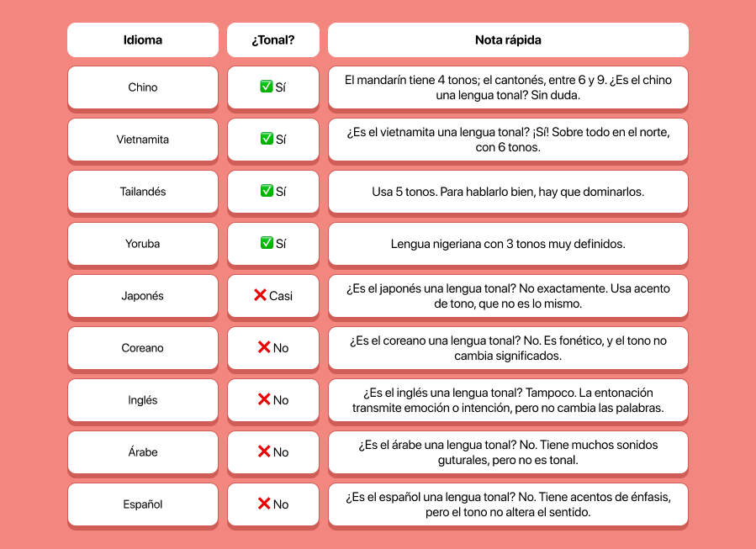The height and width of the screenshot is (549, 756).
Task: Click the red X in Coreano row
Action: tap(264, 347)
